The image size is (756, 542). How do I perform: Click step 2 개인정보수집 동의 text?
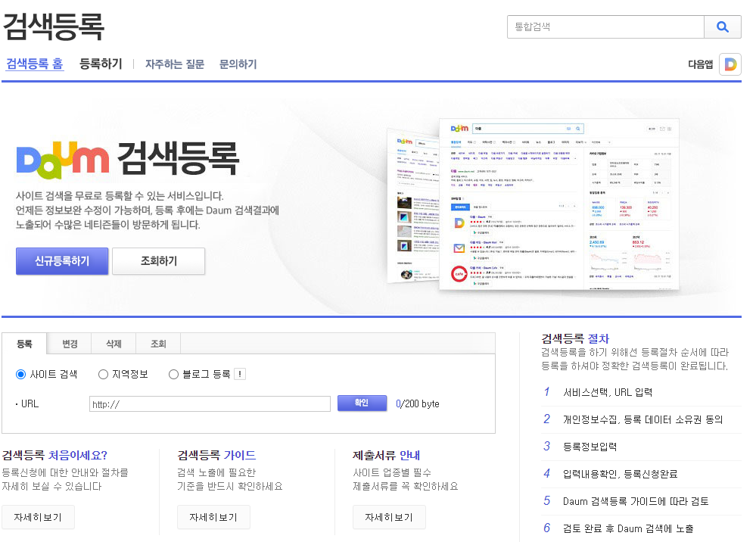(642, 419)
